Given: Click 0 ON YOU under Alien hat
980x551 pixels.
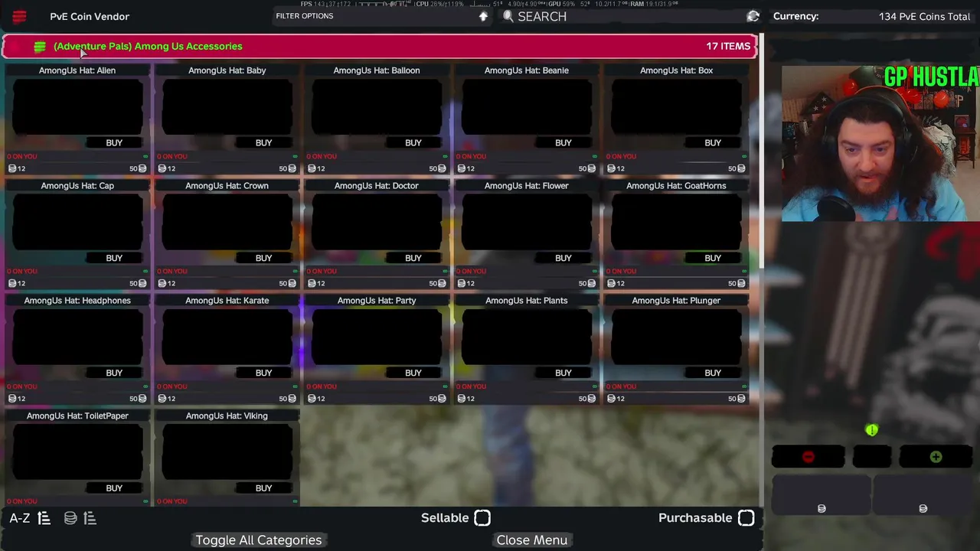Looking at the screenshot, I should click(22, 156).
